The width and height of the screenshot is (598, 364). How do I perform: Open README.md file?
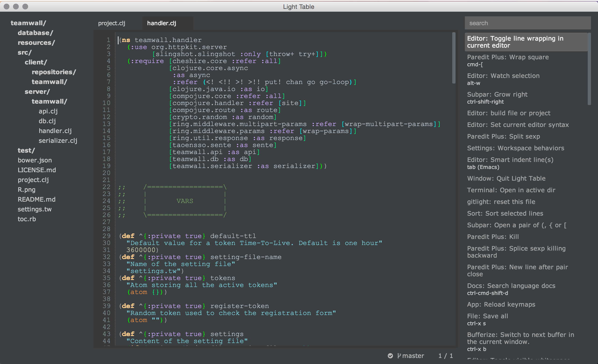(x=36, y=199)
